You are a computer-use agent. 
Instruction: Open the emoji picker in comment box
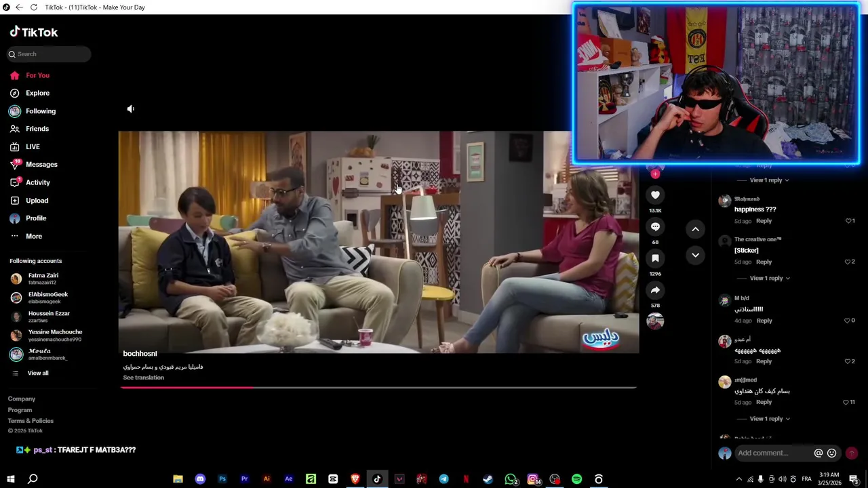point(832,453)
